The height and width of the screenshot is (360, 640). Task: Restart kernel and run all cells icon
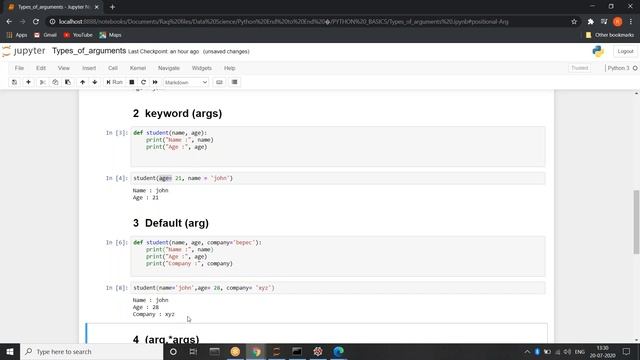pos(155,82)
